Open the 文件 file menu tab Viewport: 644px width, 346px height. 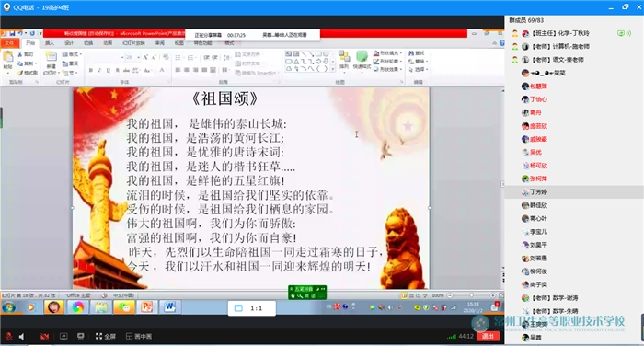click(x=9, y=42)
